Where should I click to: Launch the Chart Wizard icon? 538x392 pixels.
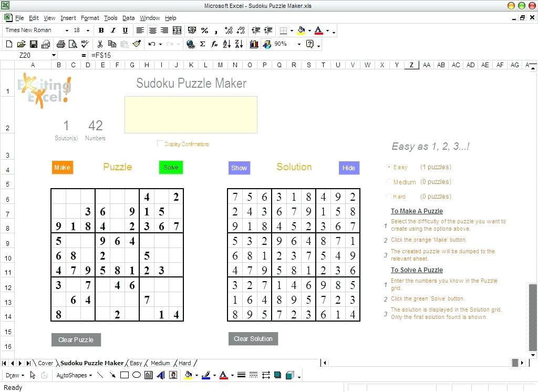click(255, 44)
